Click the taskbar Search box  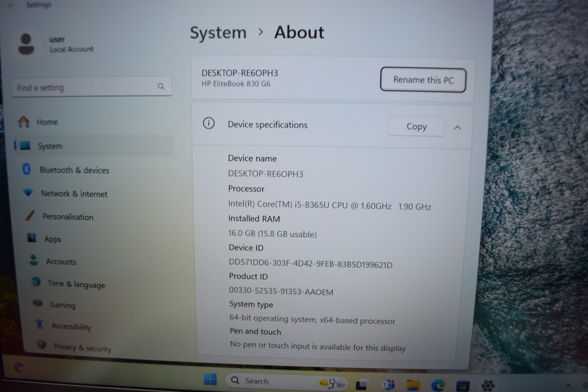tap(286, 381)
